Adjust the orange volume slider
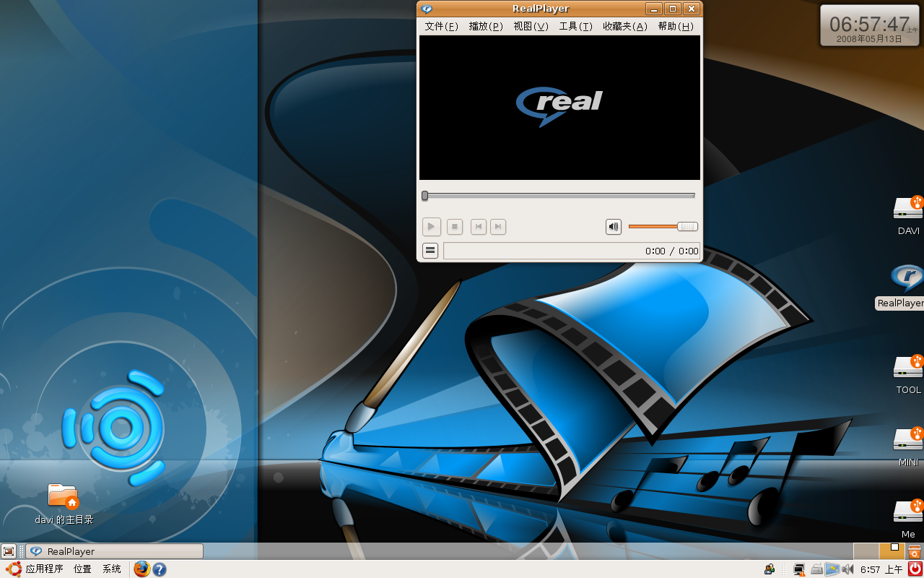This screenshot has height=578, width=924. (x=663, y=227)
